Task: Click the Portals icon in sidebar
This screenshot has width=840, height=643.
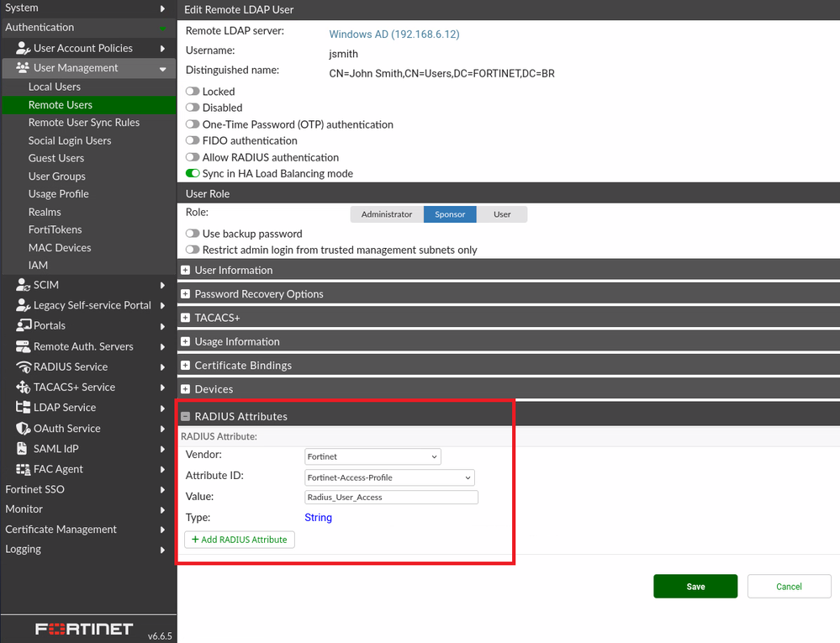Action: (x=24, y=326)
